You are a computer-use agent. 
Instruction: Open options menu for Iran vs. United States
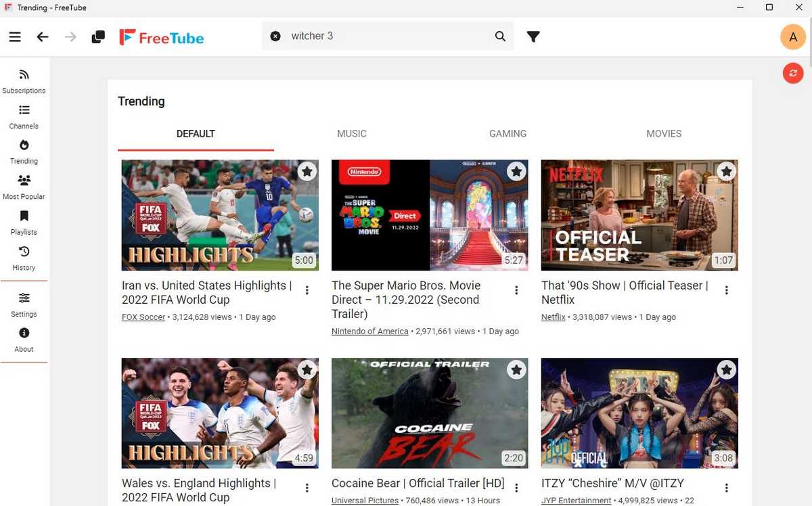(x=307, y=290)
